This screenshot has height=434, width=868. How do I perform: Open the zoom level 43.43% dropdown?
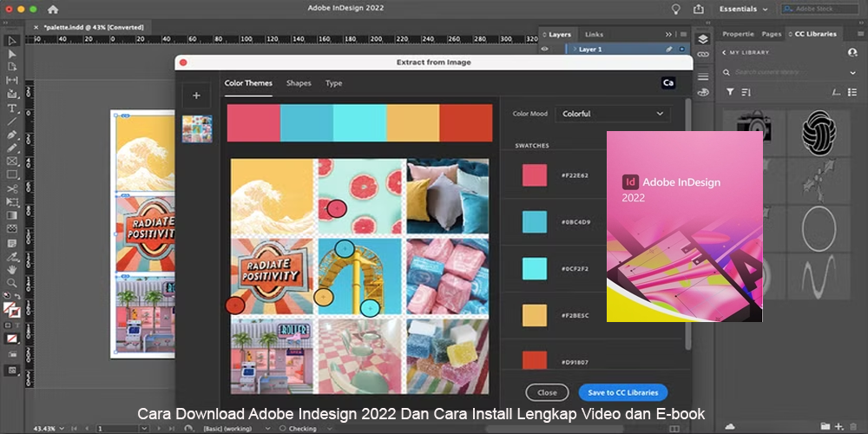[63, 429]
